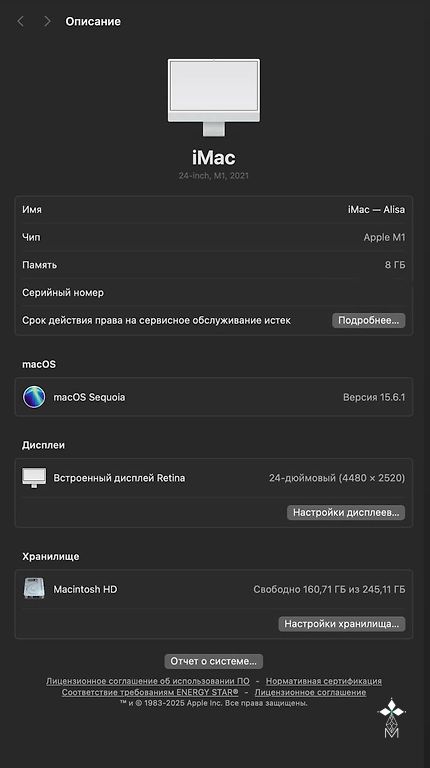Image resolution: width=430 pixels, height=768 pixels.
Task: Open Лицензионное соглашение об использовании ПО link
Action: [x=148, y=681]
